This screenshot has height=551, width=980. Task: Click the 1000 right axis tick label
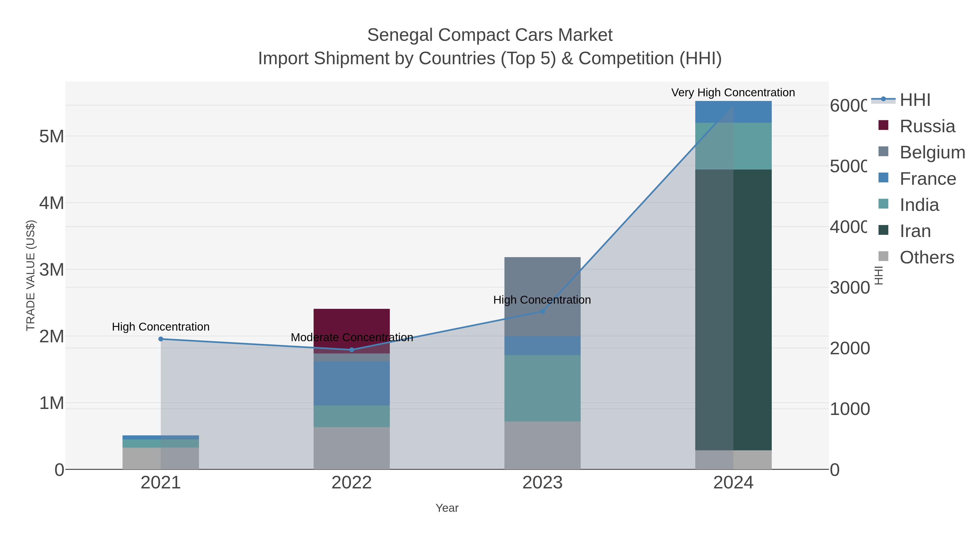tap(850, 409)
